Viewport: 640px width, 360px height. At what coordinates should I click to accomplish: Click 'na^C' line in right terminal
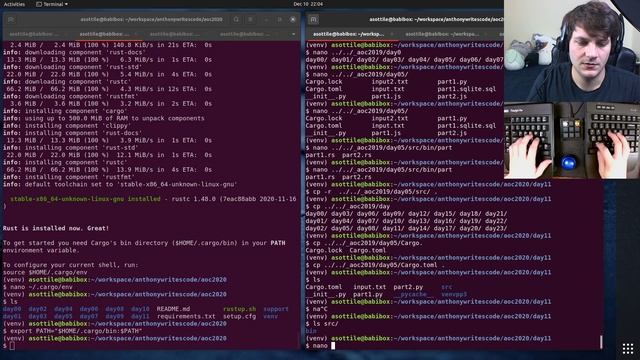point(317,309)
